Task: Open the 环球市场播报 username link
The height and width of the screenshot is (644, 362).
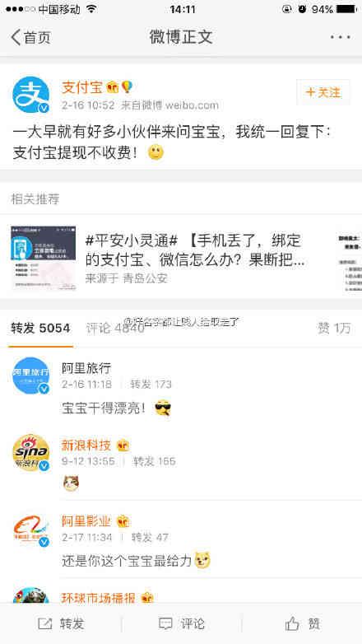Action: 99,598
